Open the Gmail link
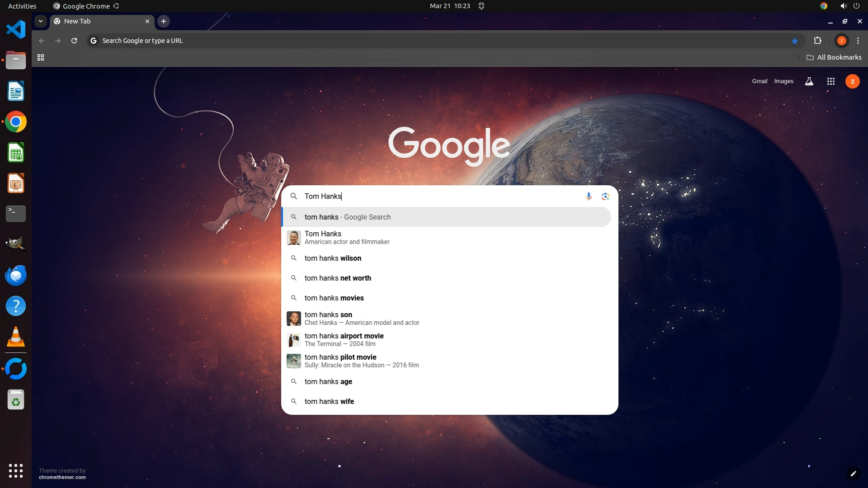868x488 pixels. pyautogui.click(x=759, y=81)
